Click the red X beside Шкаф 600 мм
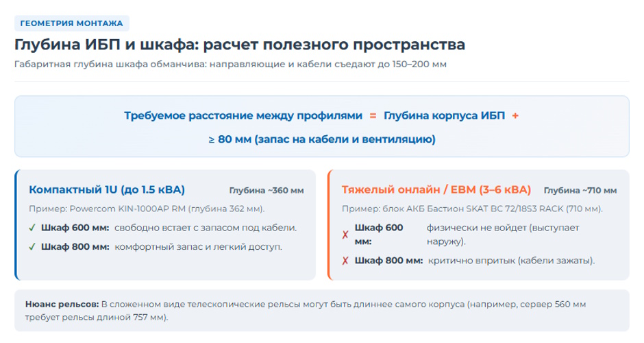This screenshot has width=644, height=343. [x=345, y=235]
